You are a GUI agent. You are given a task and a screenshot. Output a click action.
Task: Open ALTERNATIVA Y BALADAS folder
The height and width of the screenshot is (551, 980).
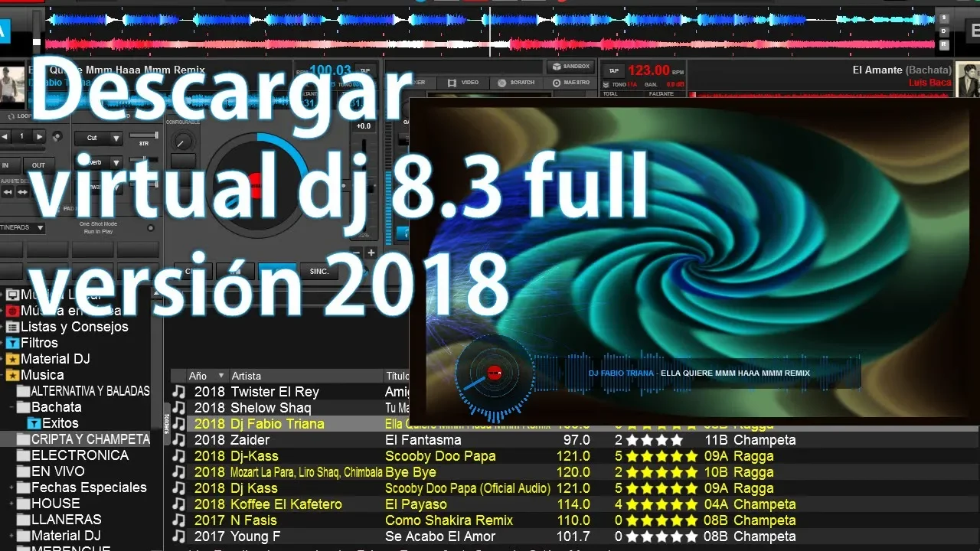[x=83, y=391]
